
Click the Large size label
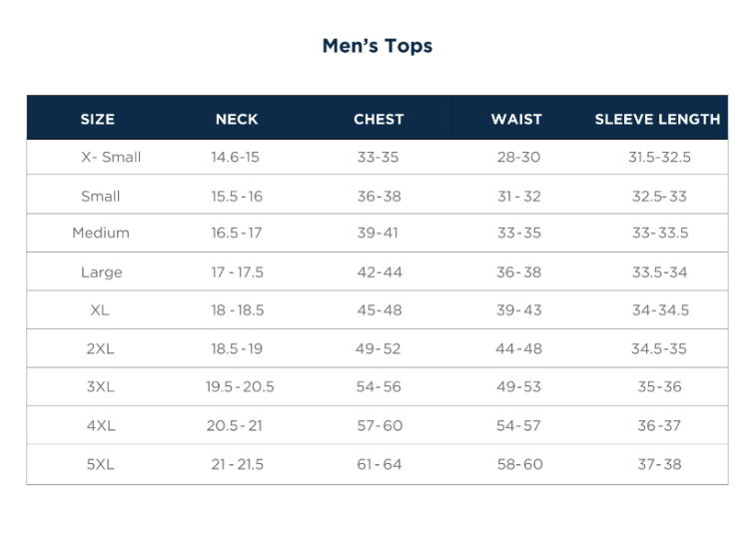[102, 272]
